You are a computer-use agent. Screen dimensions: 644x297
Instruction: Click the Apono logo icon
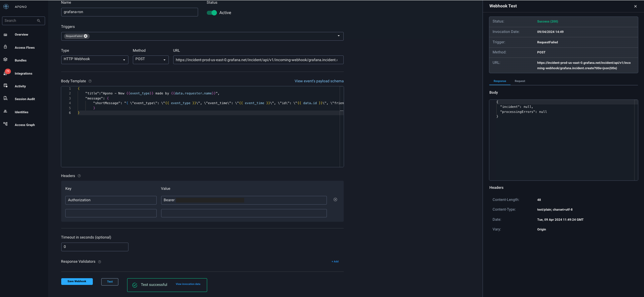6,7
